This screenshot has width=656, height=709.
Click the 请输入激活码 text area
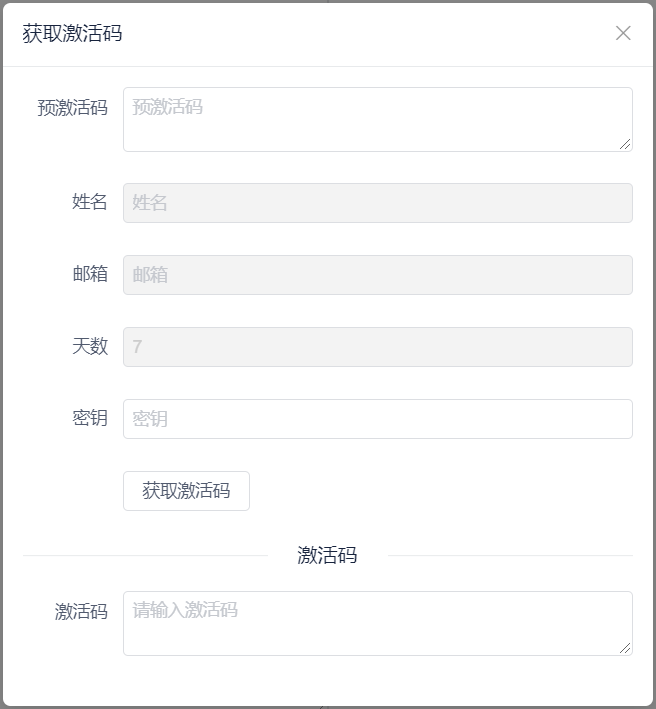377,623
